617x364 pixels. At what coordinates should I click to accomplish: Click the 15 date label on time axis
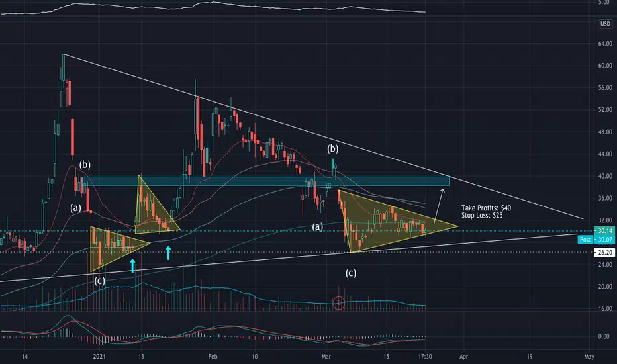pyautogui.click(x=386, y=357)
